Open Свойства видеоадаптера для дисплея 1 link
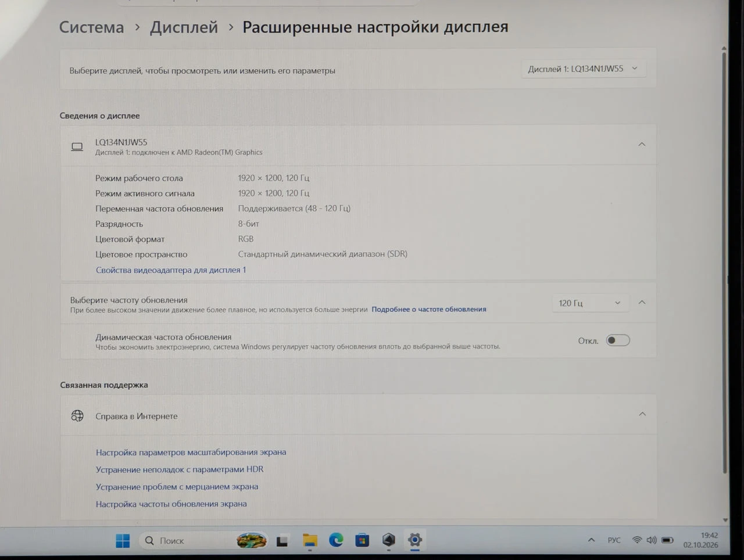Image resolution: width=744 pixels, height=560 pixels. (x=171, y=270)
